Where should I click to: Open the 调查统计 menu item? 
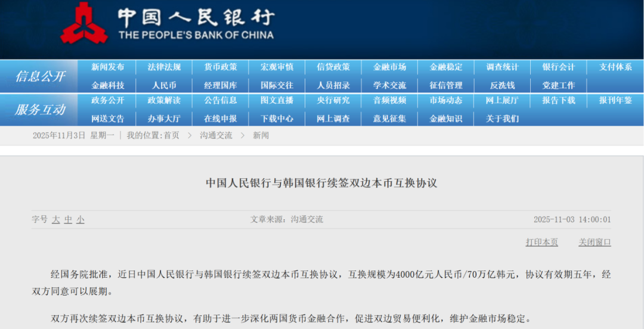tap(502, 67)
